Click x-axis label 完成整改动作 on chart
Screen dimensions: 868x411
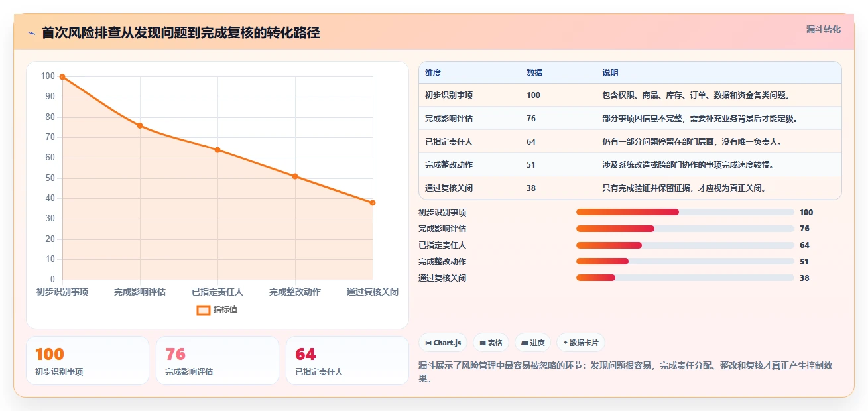[295, 292]
